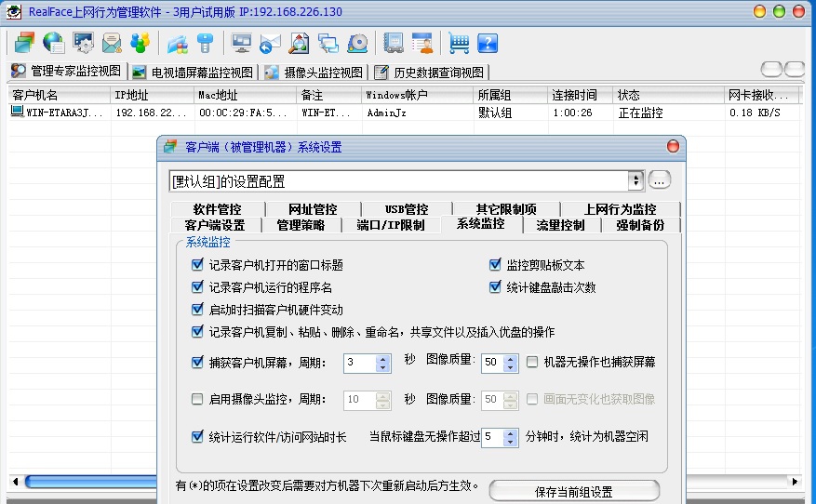Toggle 统计键盘敲击次数 checkbox
The height and width of the screenshot is (504, 816).
pos(496,287)
